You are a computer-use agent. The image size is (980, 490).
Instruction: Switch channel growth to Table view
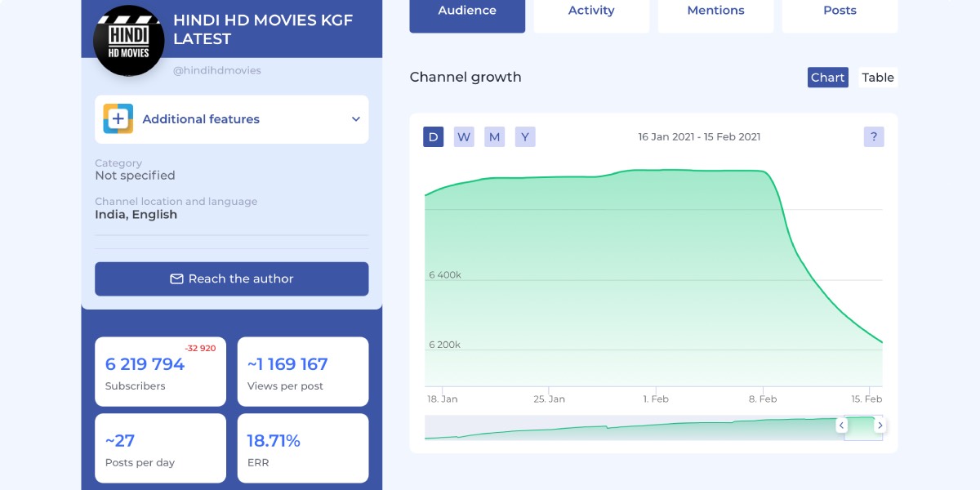tap(878, 78)
